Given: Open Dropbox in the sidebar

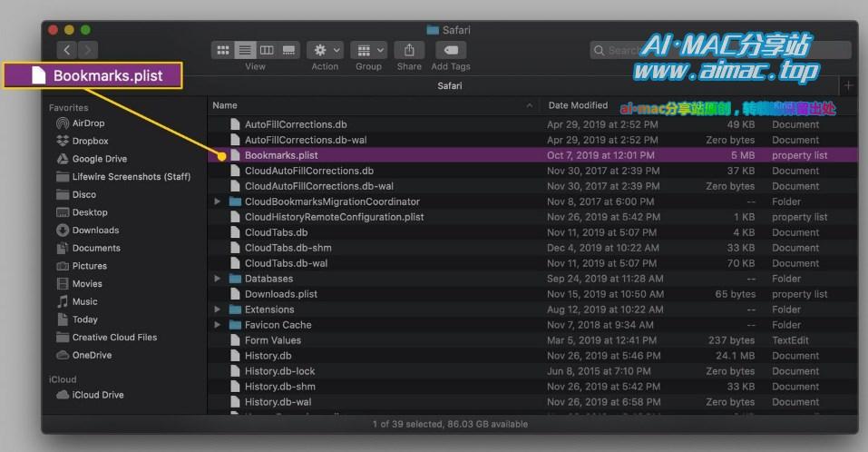Looking at the screenshot, I should (x=82, y=141).
